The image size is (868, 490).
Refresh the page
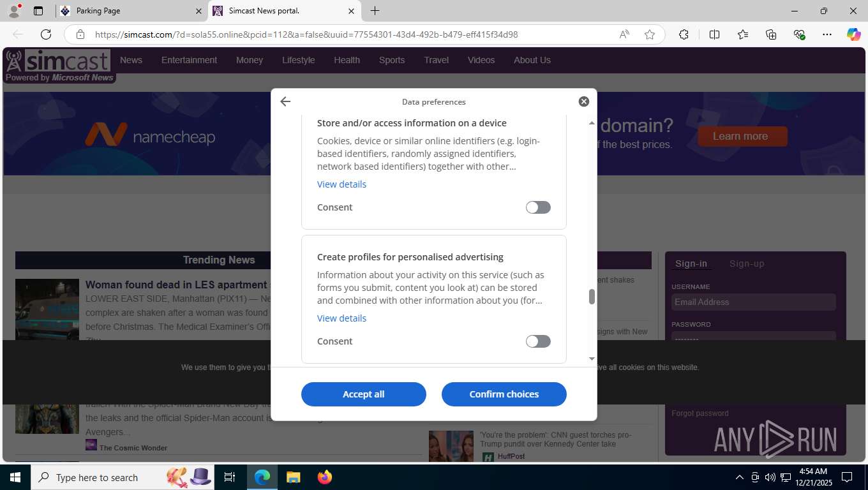46,34
